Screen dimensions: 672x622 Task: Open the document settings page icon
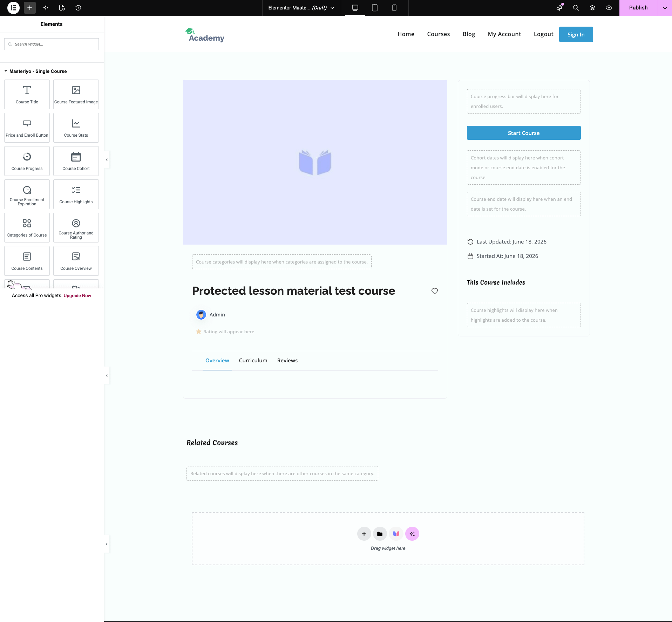62,8
